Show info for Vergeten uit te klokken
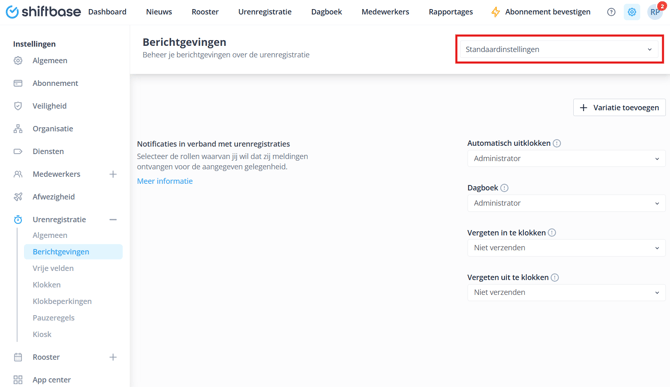670x387 pixels. point(555,278)
